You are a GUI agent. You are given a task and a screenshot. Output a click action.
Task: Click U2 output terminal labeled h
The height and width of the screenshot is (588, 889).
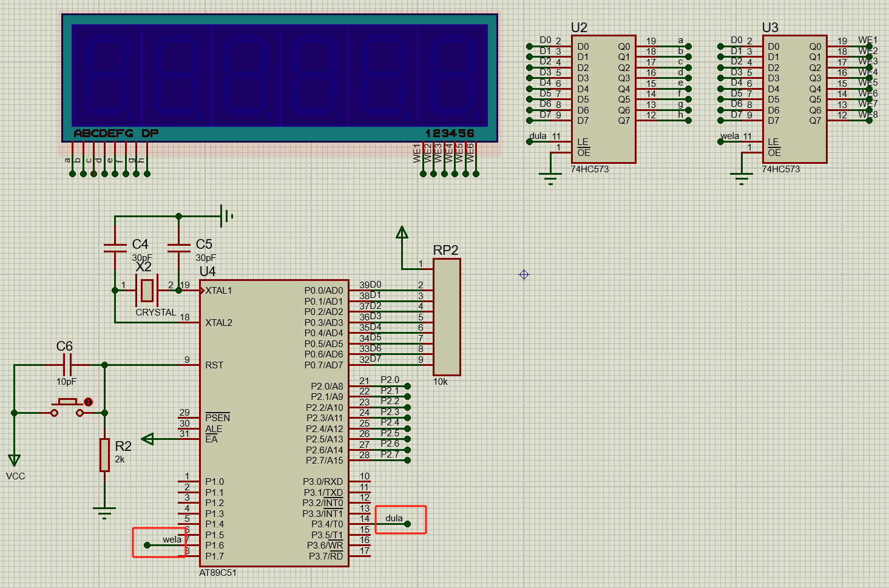coord(688,121)
